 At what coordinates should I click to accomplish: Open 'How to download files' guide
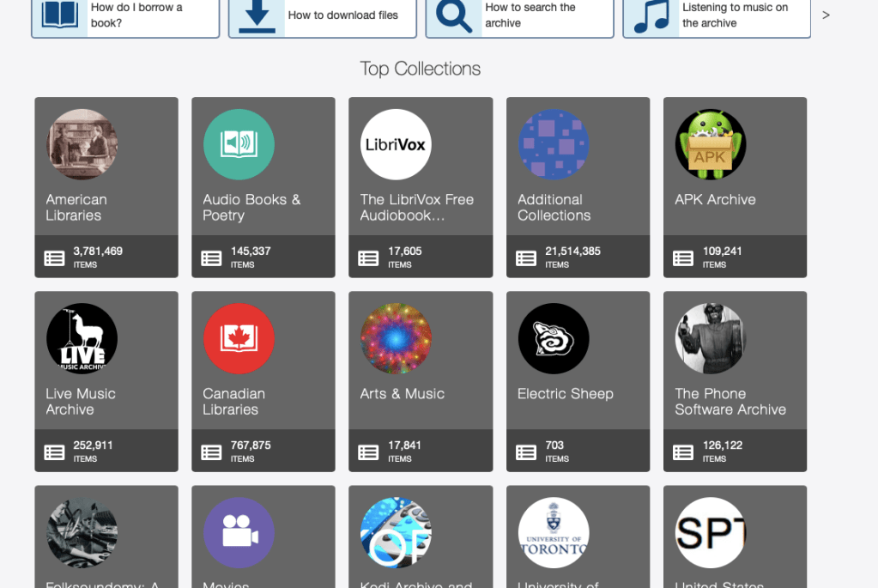tap(323, 15)
